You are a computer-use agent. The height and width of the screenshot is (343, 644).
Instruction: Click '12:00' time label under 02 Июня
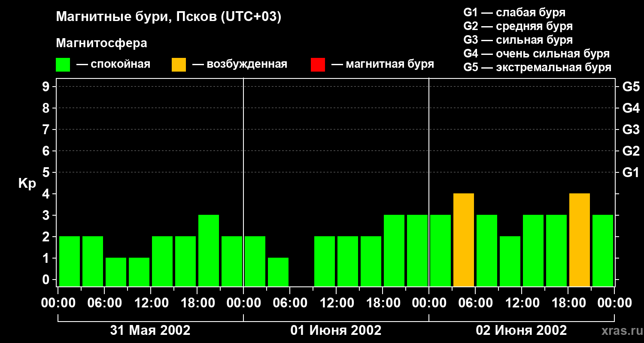[x=522, y=303]
